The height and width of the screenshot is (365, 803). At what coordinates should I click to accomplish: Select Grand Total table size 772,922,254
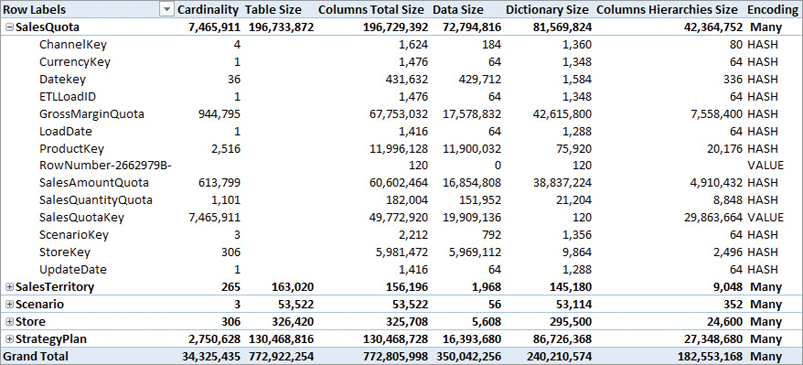281,356
